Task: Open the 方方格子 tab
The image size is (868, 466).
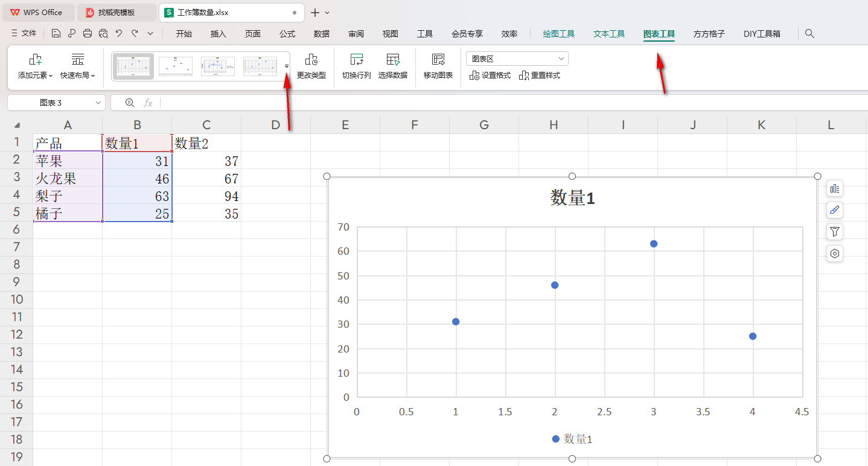Action: click(x=709, y=34)
